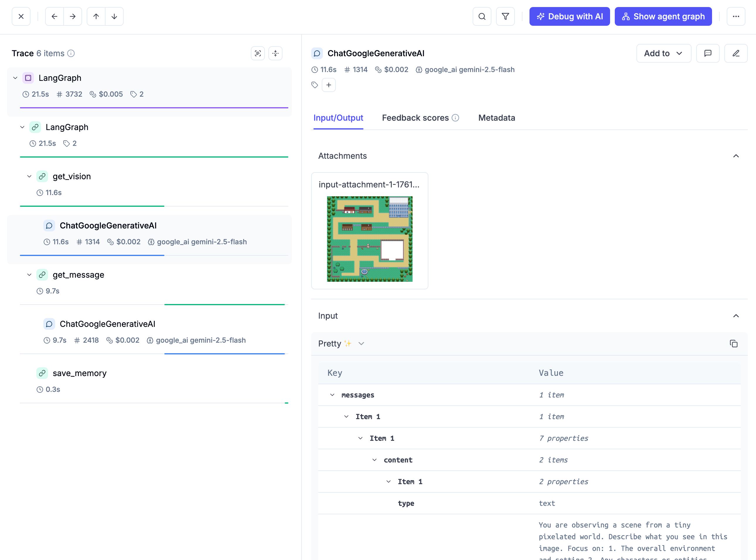Click the search magnifier icon

point(482,16)
